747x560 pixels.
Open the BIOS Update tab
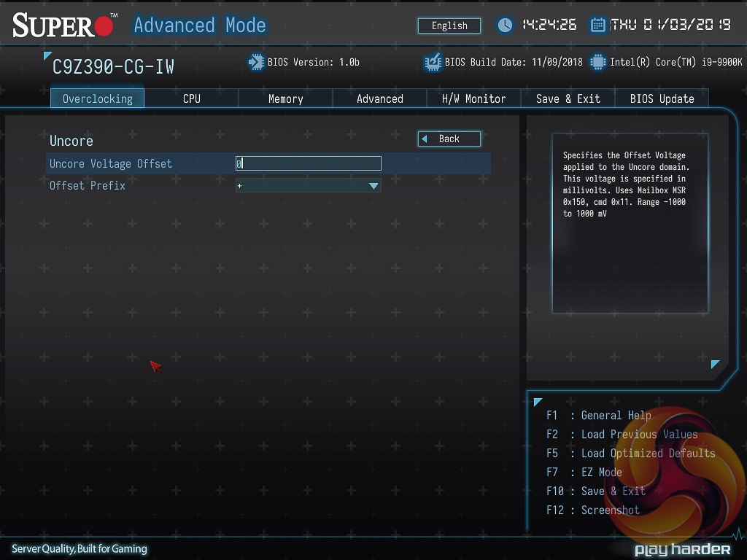662,98
